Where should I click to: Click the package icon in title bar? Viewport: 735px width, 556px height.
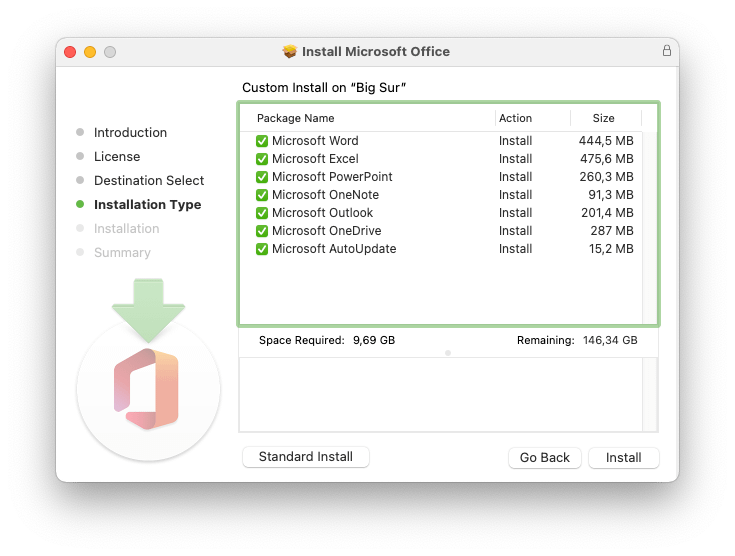coord(290,51)
